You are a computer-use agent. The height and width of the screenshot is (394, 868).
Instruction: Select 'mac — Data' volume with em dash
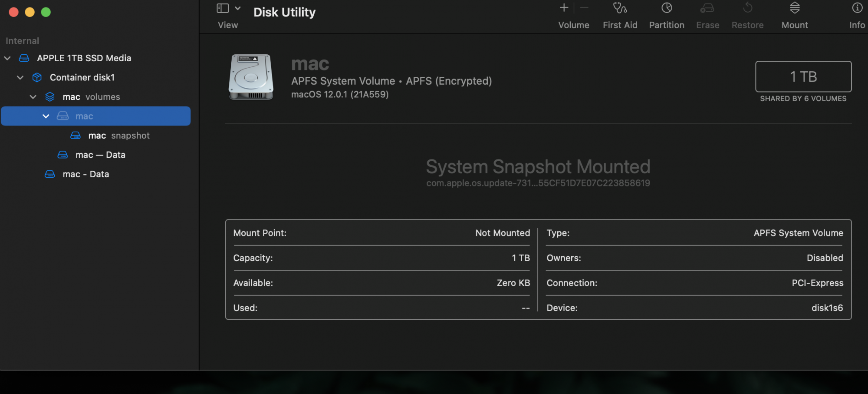click(x=100, y=155)
